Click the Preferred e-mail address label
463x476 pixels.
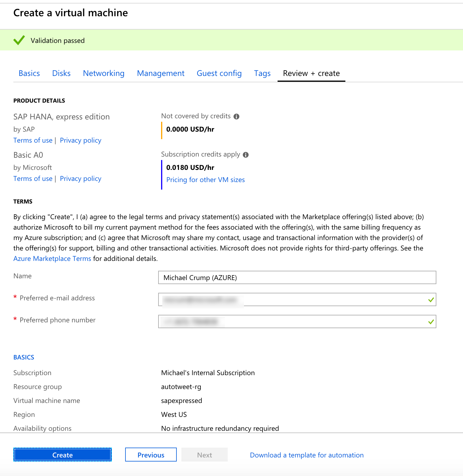point(57,298)
